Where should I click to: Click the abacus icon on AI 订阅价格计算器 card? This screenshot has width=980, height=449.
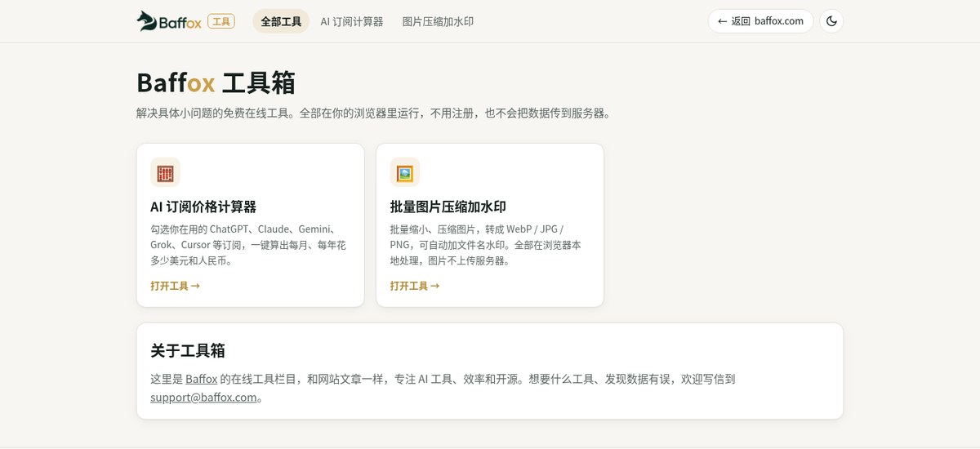point(165,173)
